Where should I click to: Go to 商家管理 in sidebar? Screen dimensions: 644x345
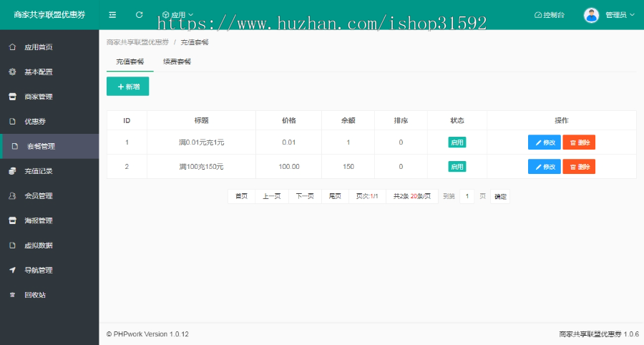click(x=39, y=97)
